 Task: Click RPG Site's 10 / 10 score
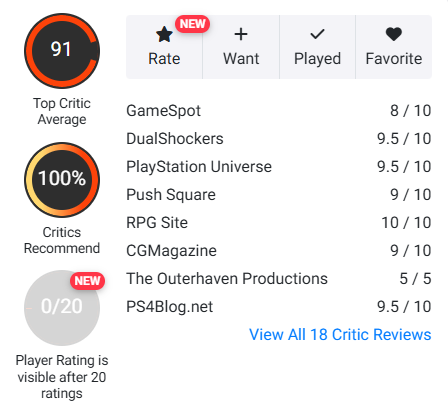tap(406, 223)
